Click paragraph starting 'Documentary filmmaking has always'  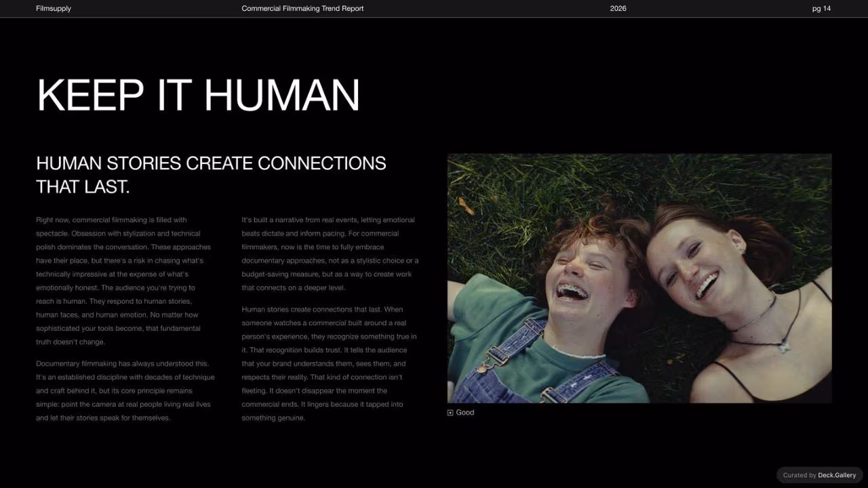point(125,391)
